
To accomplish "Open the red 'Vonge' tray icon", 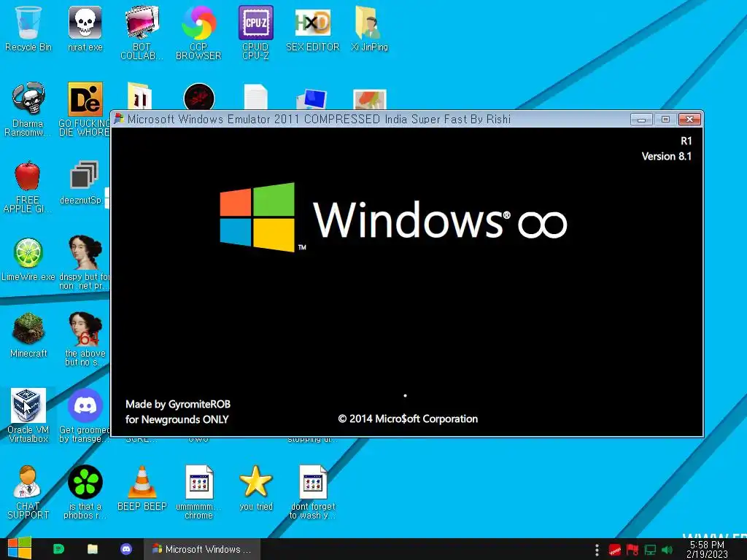I will [x=614, y=550].
